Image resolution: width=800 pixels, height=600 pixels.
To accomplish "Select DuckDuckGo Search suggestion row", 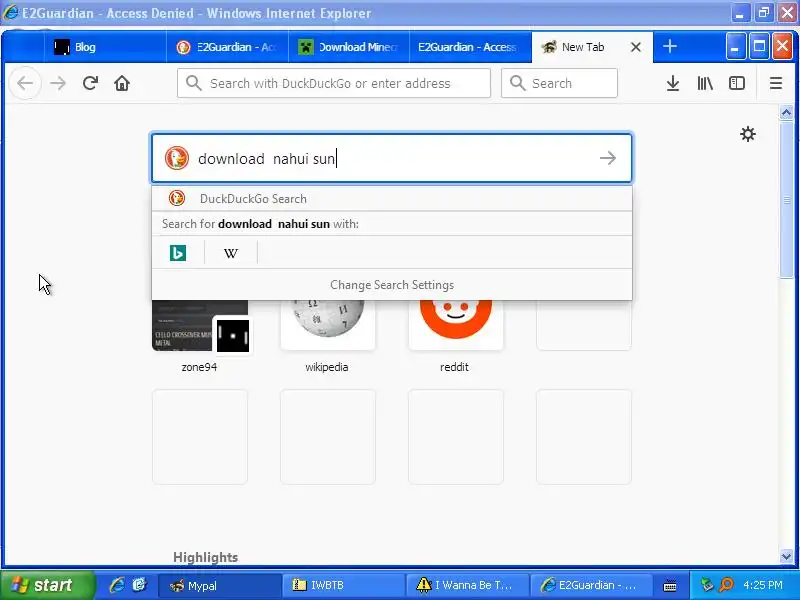I will point(392,198).
